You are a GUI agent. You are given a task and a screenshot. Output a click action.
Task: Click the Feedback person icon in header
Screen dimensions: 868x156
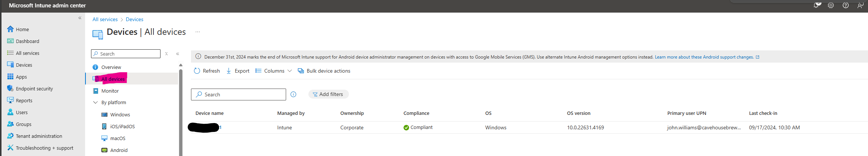[x=860, y=6]
